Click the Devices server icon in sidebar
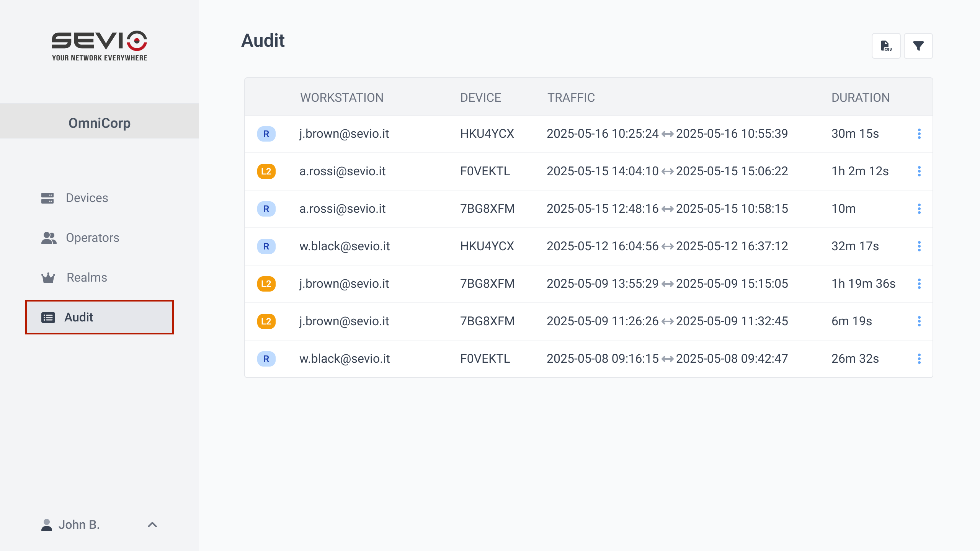Image resolution: width=980 pixels, height=551 pixels. 47,198
